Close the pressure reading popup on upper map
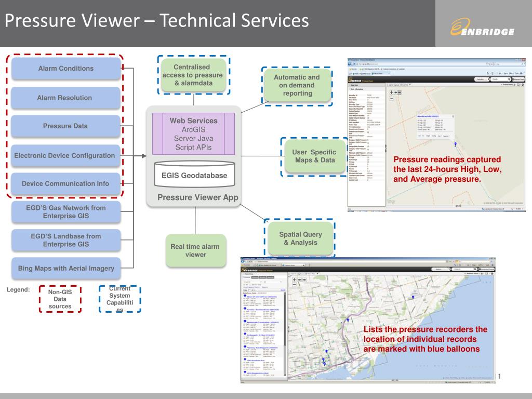Viewport: 532px width, 399px height. tap(453, 116)
